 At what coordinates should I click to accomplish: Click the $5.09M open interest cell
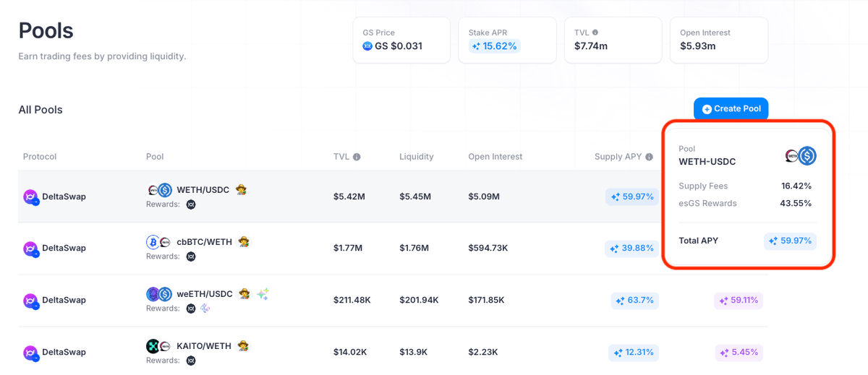pos(484,197)
